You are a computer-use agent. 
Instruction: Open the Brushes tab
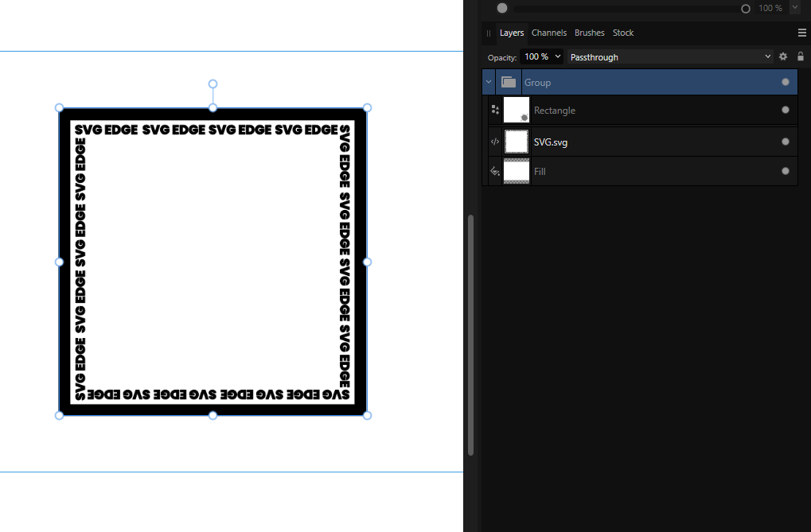589,33
